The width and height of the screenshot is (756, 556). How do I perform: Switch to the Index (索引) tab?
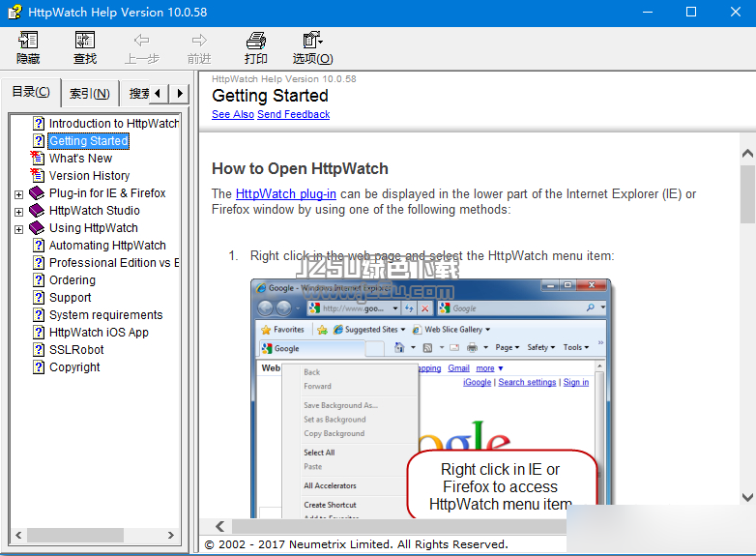(x=90, y=93)
